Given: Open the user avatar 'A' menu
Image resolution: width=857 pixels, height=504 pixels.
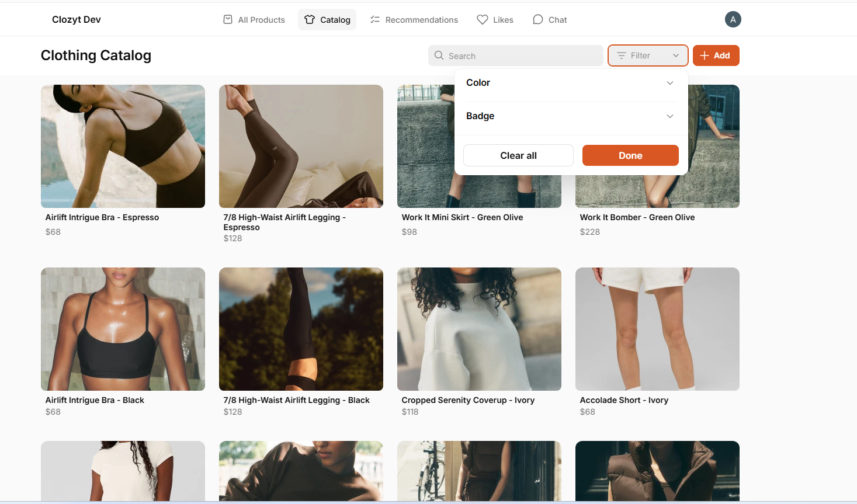Looking at the screenshot, I should pos(733,19).
